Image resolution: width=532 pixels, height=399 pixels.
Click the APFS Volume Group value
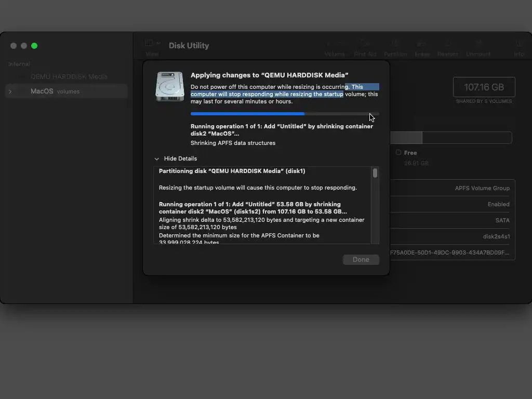pyautogui.click(x=482, y=188)
